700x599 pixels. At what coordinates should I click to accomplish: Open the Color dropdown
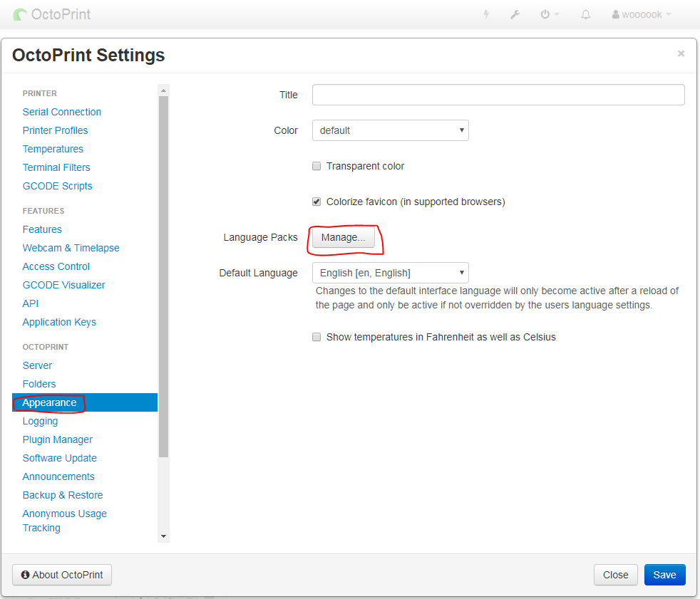(390, 130)
